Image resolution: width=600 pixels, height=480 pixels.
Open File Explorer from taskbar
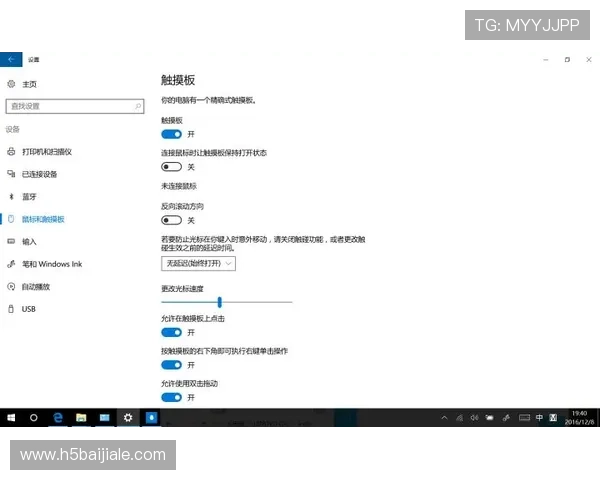(x=81, y=418)
